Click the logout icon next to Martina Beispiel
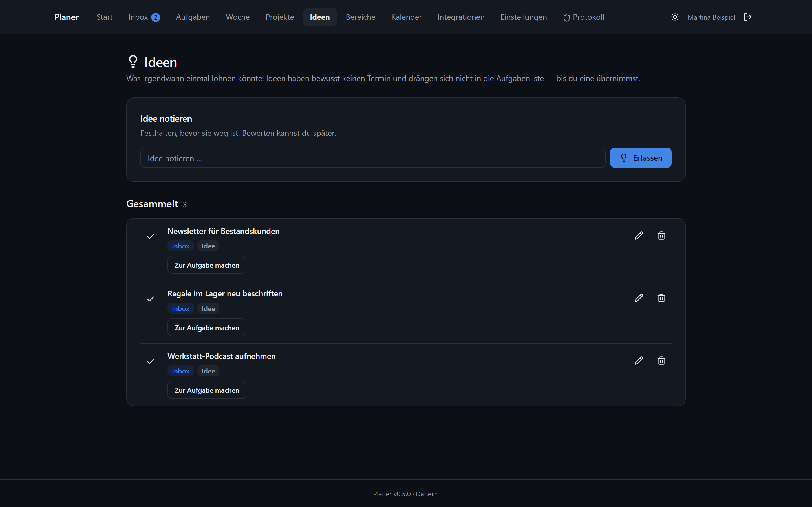Image resolution: width=812 pixels, height=507 pixels. pos(748,17)
